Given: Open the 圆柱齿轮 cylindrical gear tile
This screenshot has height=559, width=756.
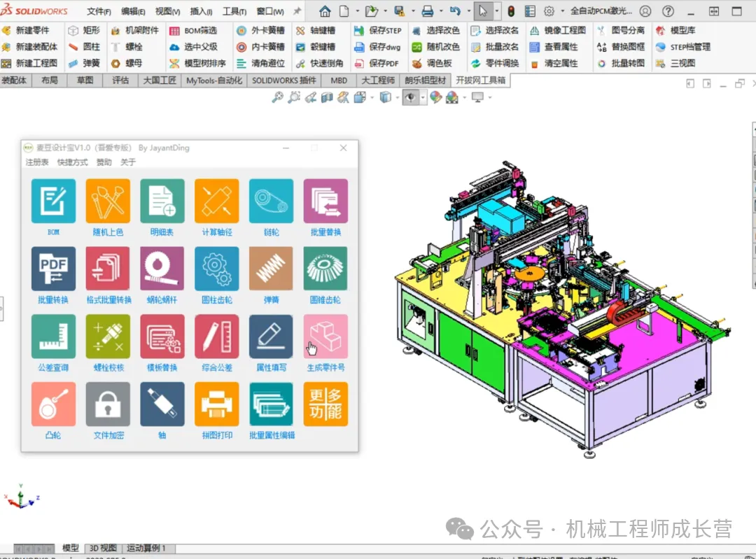Looking at the screenshot, I should (x=217, y=269).
